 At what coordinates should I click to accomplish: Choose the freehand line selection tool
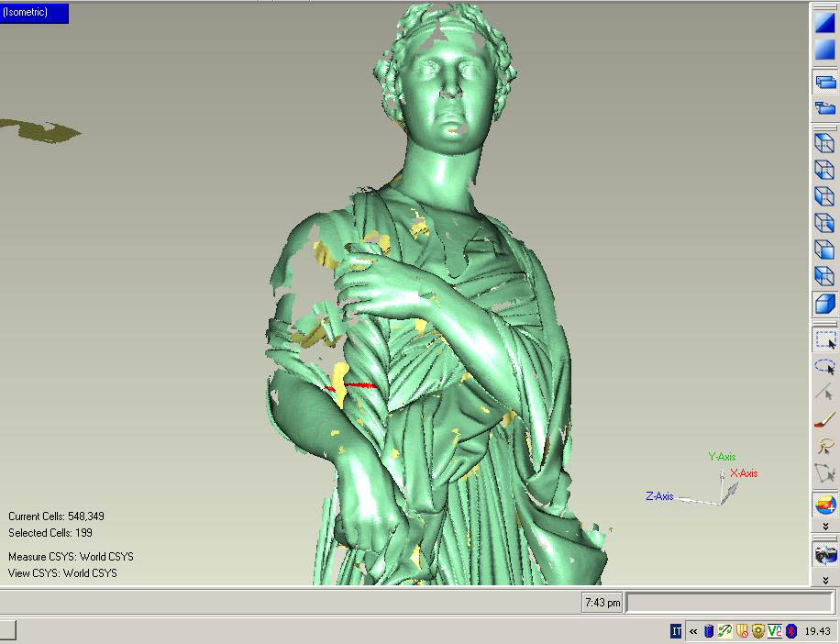(x=823, y=393)
